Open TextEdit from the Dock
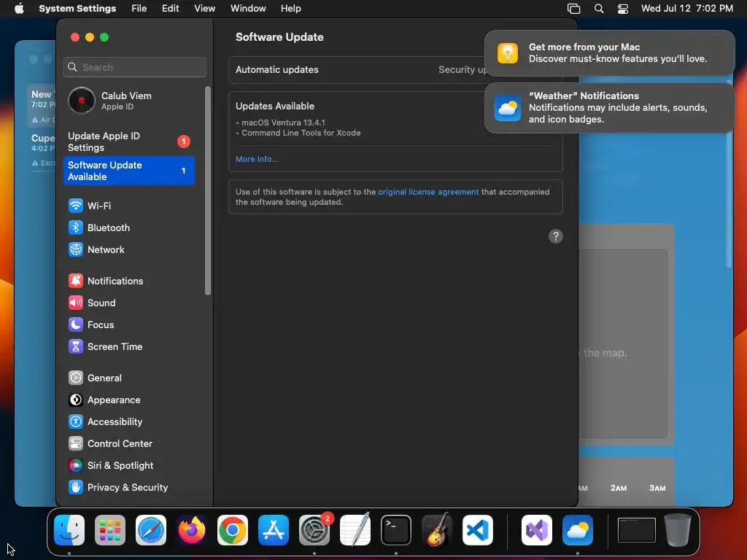The height and width of the screenshot is (560, 747). tap(355, 530)
